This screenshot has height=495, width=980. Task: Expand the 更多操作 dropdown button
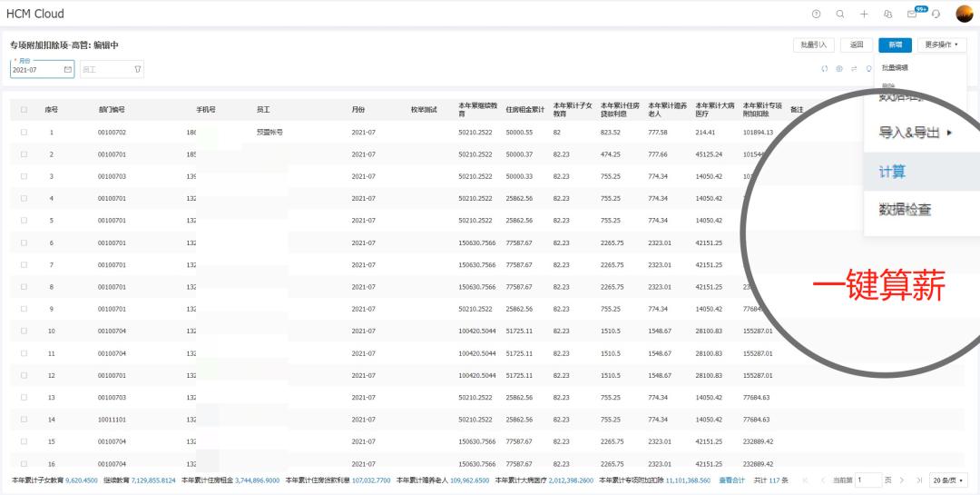pos(941,45)
